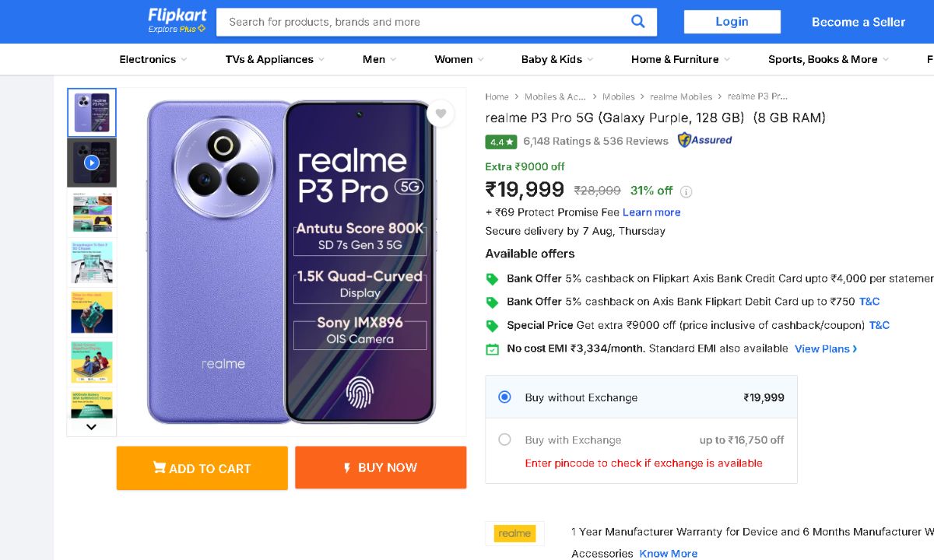The width and height of the screenshot is (934, 560).
Task: Click the product search field
Action: (x=424, y=22)
